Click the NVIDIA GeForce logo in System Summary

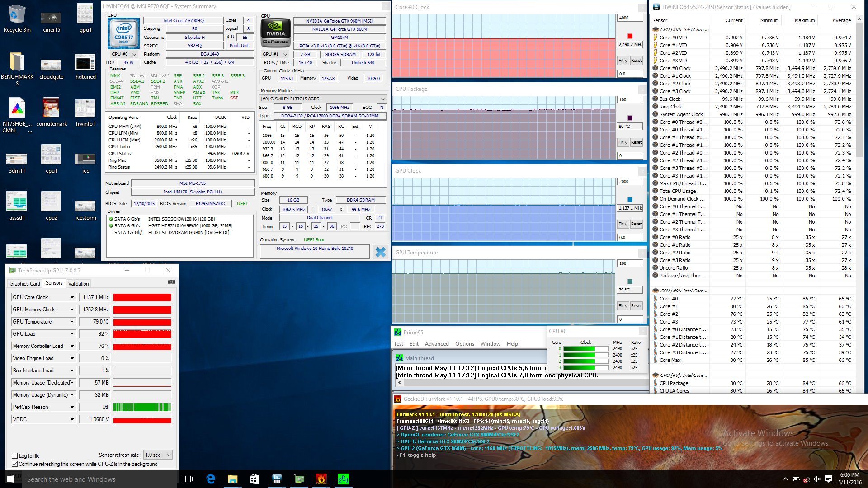[x=276, y=33]
